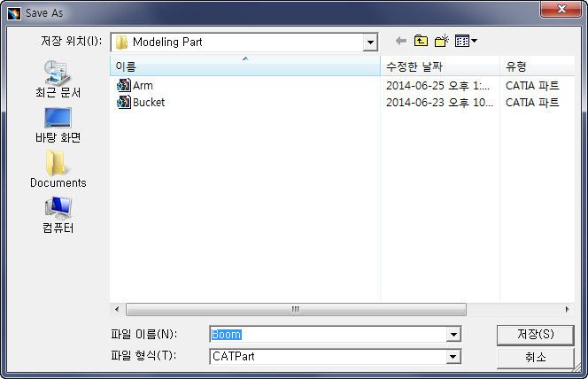Click the scrollbar left arrow
The image size is (588, 379).
pos(118,309)
